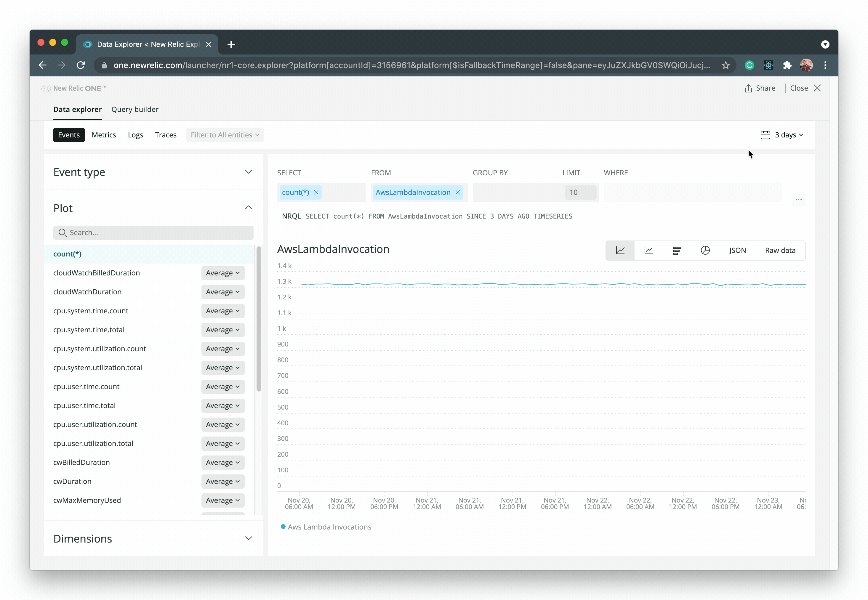
Task: Expand the Dimensions section
Action: pos(249,538)
